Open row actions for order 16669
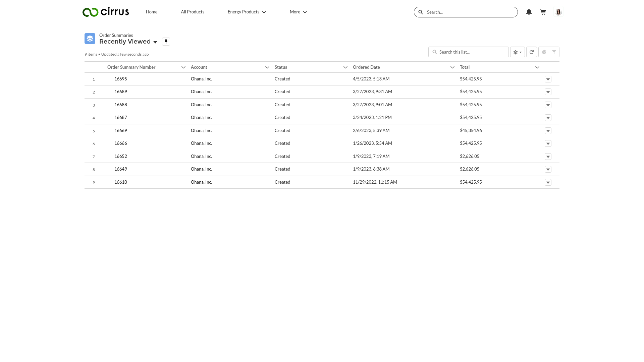Screen dimensions: 644x362 click(548, 131)
